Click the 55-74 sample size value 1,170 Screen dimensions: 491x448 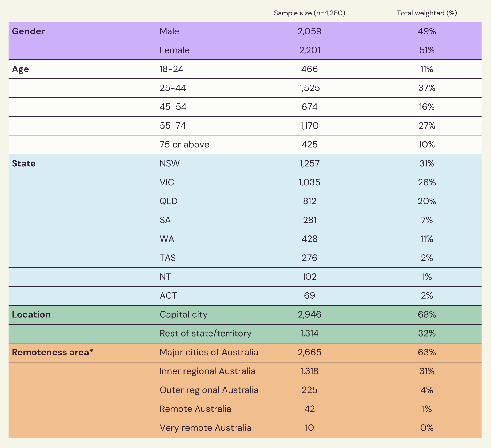pos(309,126)
